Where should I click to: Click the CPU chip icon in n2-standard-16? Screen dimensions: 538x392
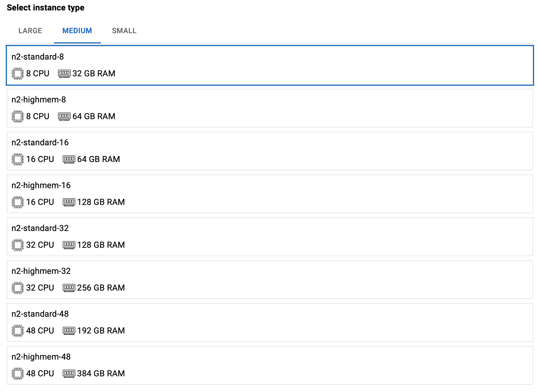click(x=18, y=159)
